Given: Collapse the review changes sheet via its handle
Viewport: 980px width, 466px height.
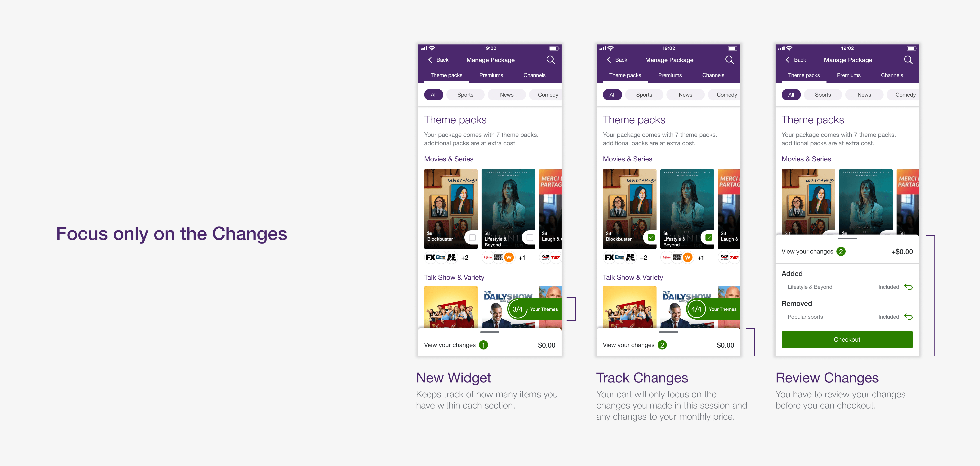Looking at the screenshot, I should pyautogui.click(x=847, y=239).
